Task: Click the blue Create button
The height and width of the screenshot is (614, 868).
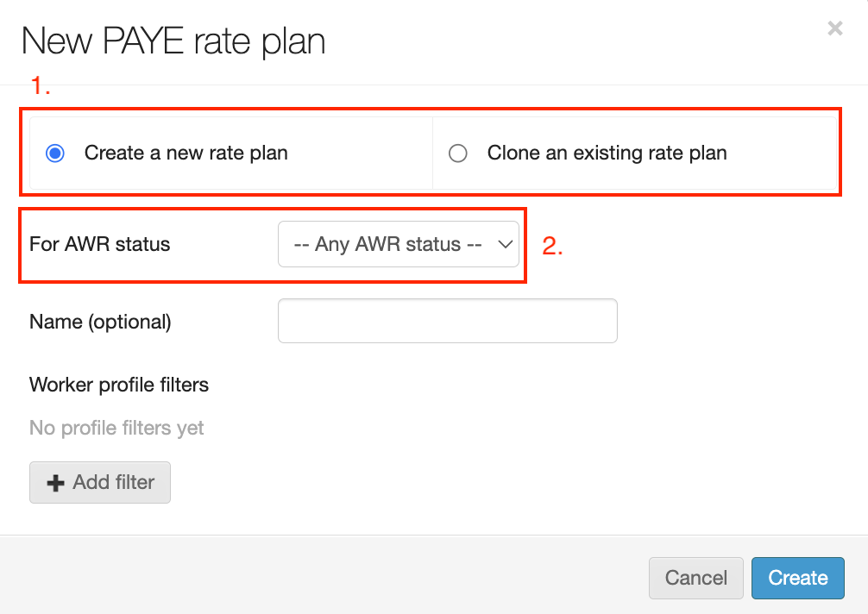Action: (x=797, y=578)
